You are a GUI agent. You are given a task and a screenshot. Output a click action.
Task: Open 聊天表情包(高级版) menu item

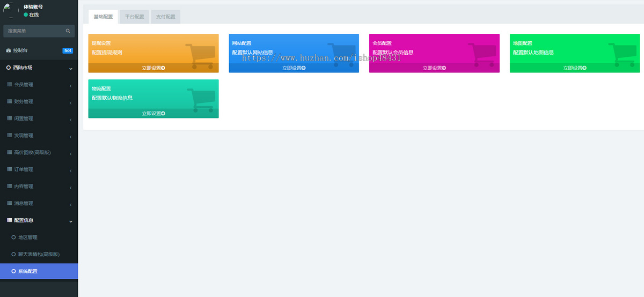pos(39,254)
